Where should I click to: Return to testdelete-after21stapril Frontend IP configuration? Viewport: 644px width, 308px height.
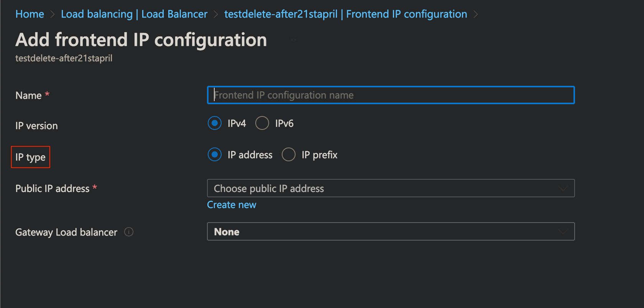345,14
